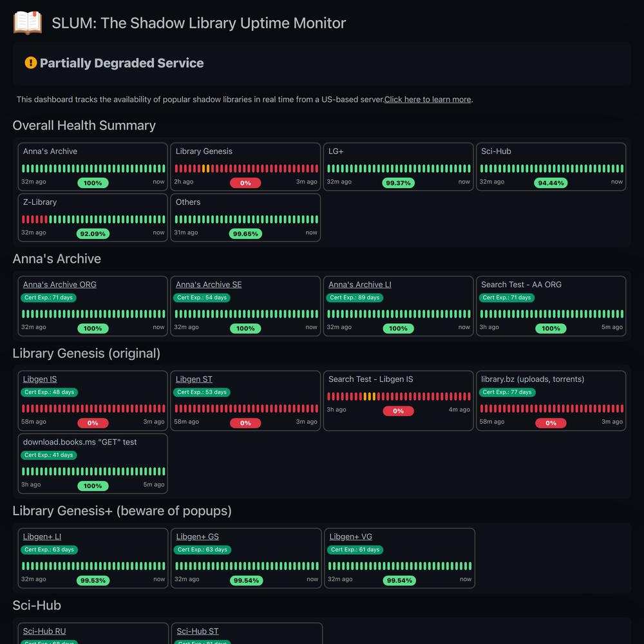Click Cert Exp. 63 days badge on Libgen+ LI
Screen dimensions: 644x644
click(50, 549)
